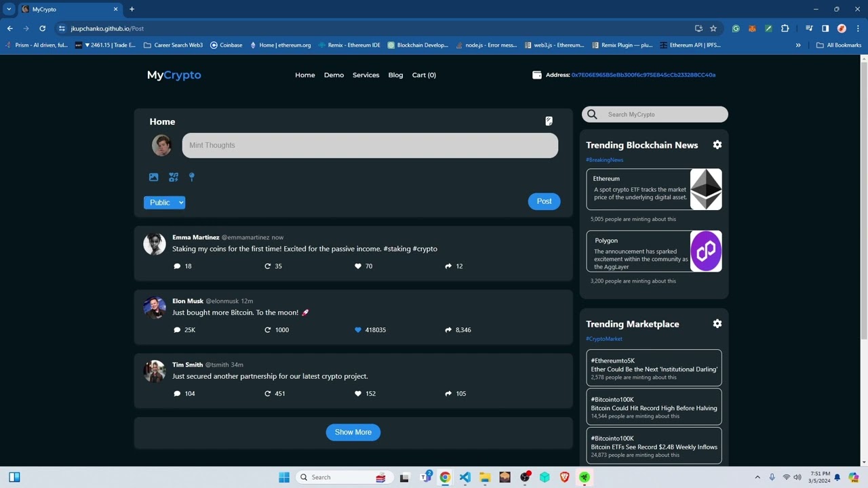Image resolution: width=868 pixels, height=488 pixels.
Task: Add an image to the post
Action: [154, 177]
